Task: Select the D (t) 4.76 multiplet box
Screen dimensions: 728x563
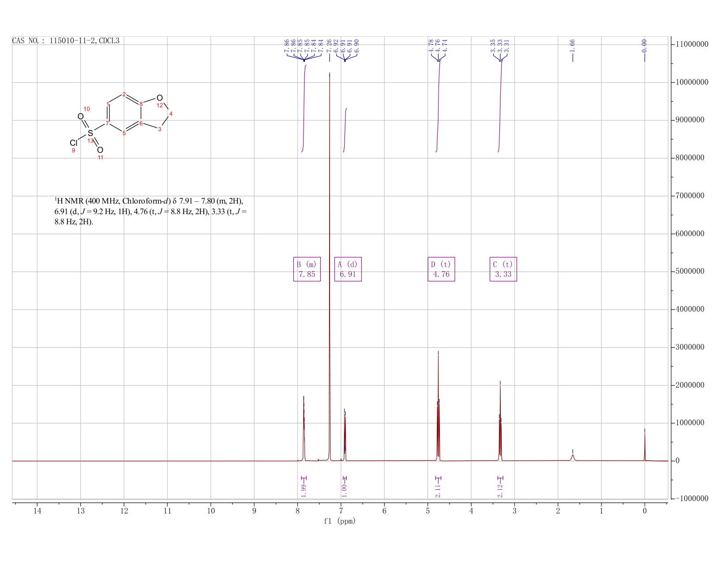Action: (441, 269)
